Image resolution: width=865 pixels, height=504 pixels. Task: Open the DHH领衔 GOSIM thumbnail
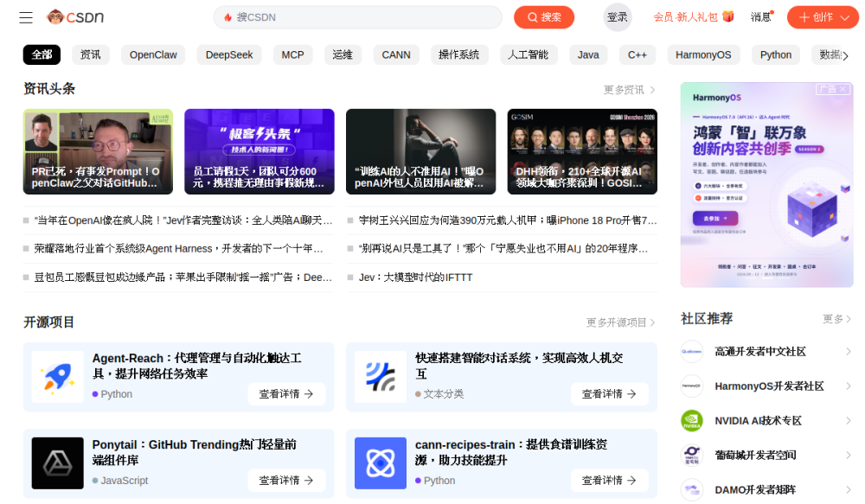(582, 151)
